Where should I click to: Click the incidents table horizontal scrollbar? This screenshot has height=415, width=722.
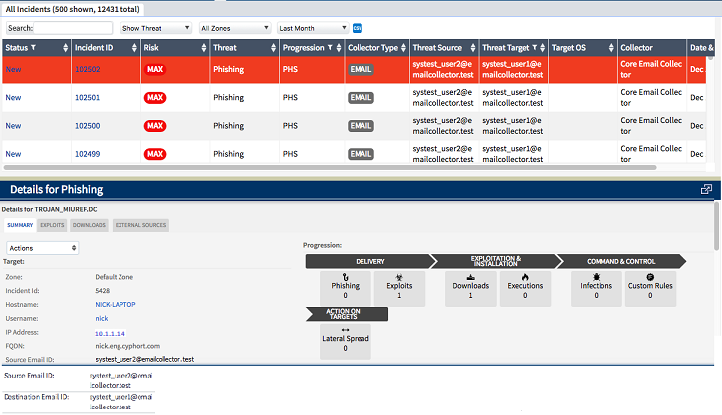pyautogui.click(x=330, y=167)
